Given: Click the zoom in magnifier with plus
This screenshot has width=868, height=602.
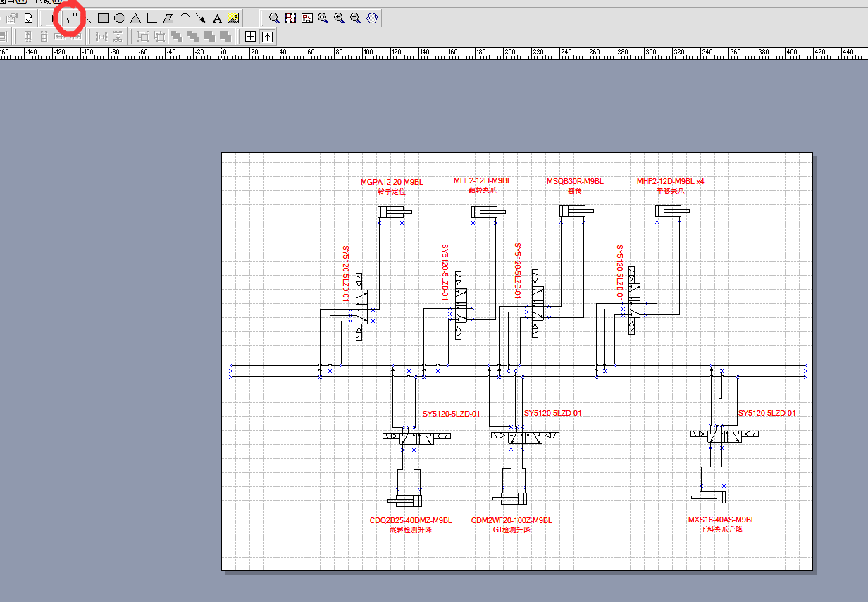Looking at the screenshot, I should pyautogui.click(x=339, y=18).
